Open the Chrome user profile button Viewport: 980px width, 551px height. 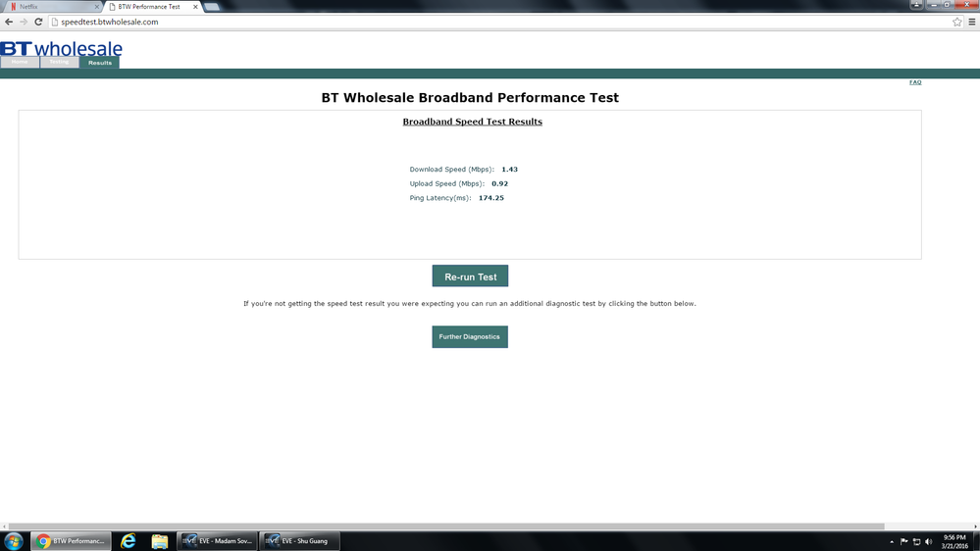tap(916, 4)
